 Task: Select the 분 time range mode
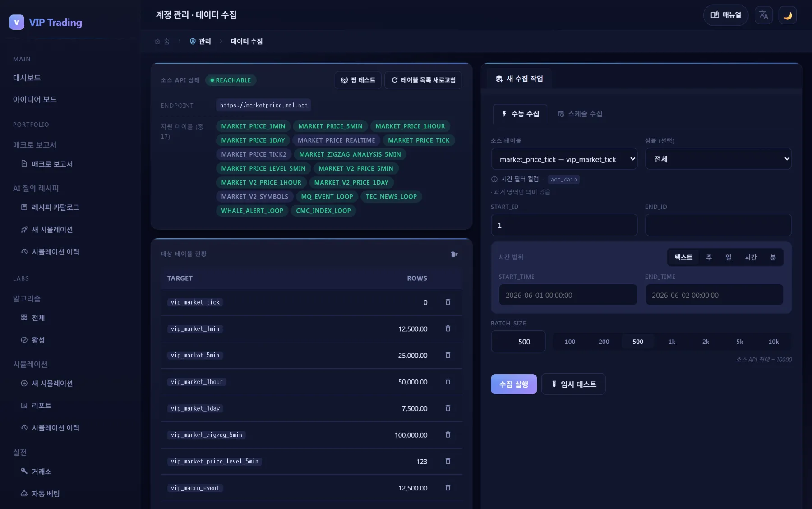[x=773, y=257]
